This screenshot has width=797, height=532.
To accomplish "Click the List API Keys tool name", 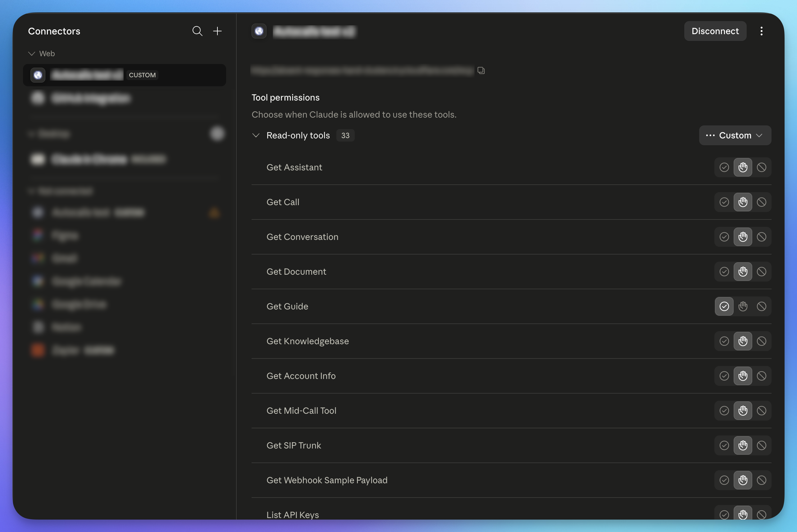I will 292,515.
